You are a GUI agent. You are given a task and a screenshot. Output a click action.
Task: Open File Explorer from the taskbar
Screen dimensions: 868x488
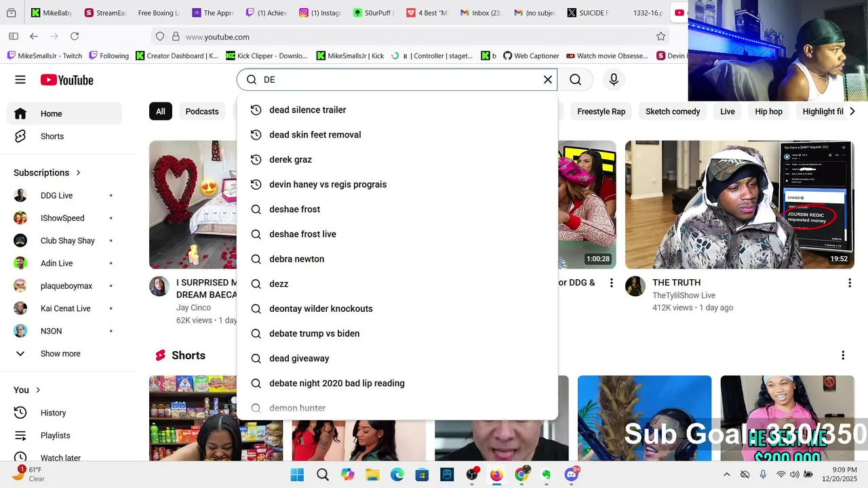click(x=372, y=474)
